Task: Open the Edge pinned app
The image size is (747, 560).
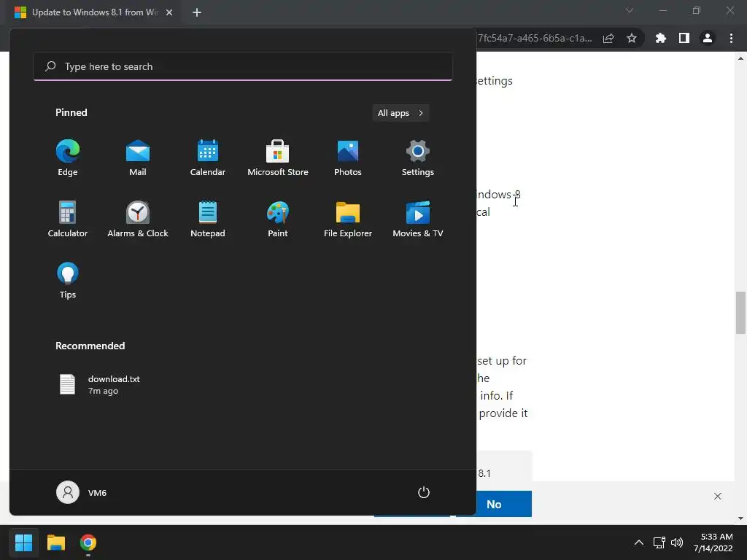Action: tap(68, 158)
